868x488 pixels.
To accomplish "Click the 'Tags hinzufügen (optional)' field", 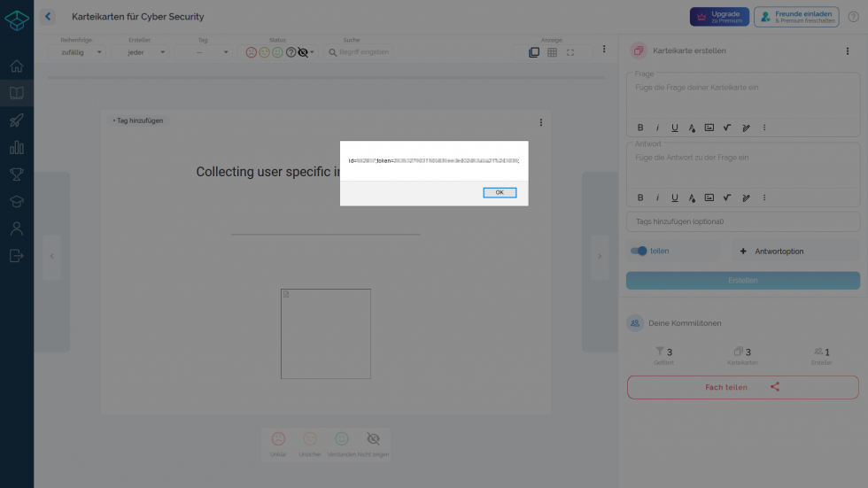I will click(x=742, y=221).
